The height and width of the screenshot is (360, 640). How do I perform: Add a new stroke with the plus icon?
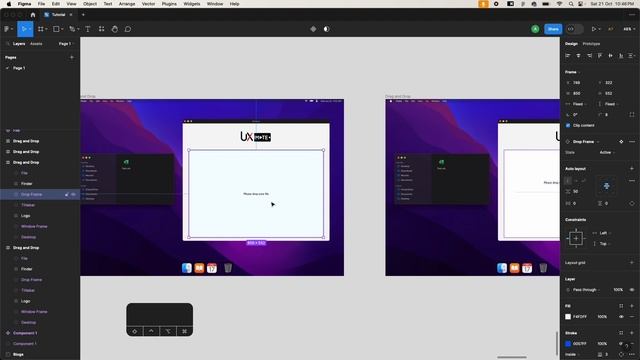(632, 333)
